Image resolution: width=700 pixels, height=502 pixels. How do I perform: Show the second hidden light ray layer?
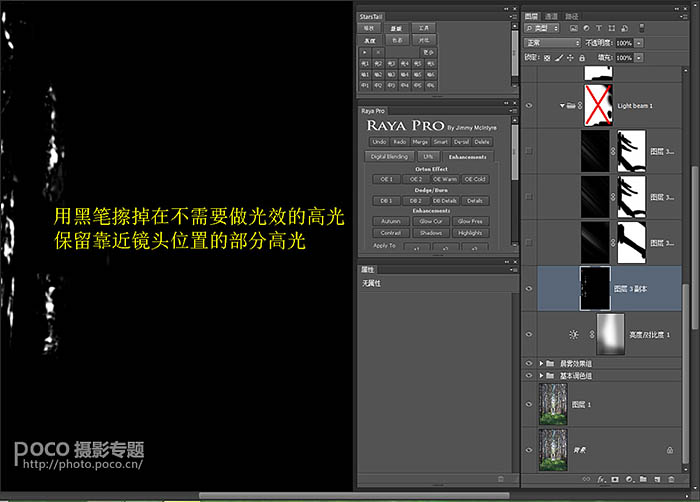click(529, 197)
